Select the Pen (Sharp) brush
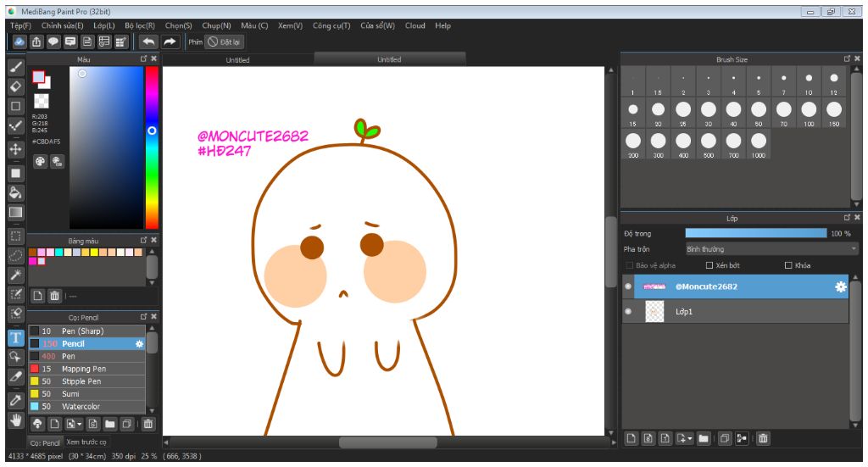868x467 pixels. coord(87,331)
